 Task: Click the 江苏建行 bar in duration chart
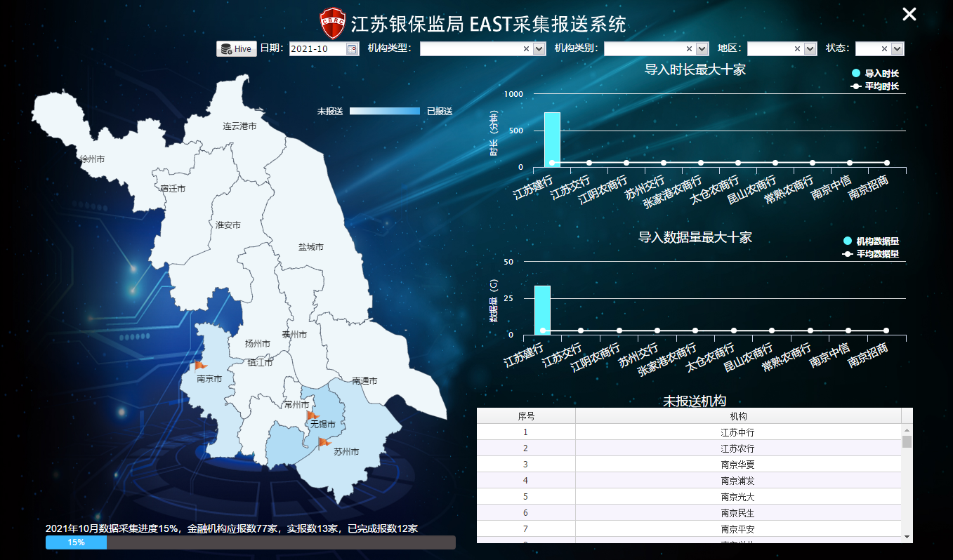[552, 140]
